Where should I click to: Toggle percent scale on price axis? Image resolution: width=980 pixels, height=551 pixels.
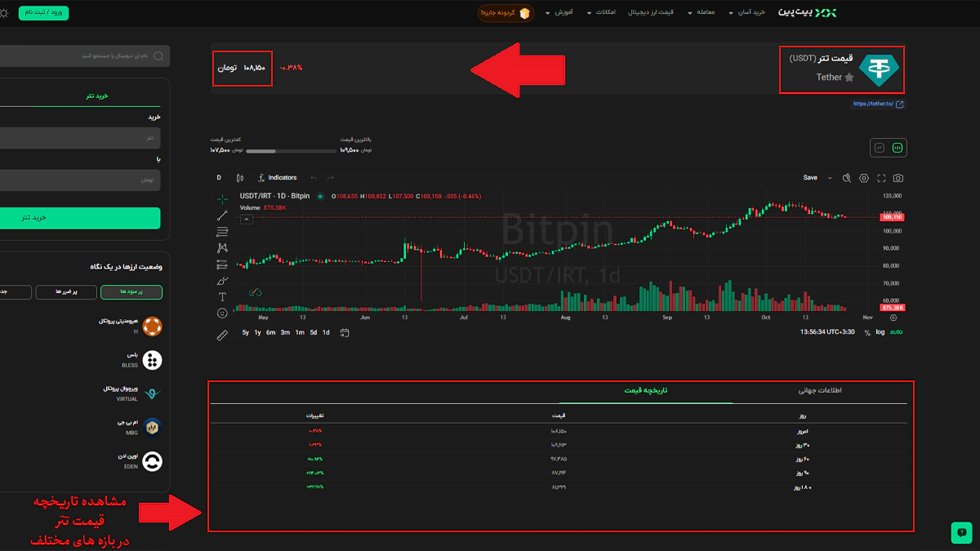tap(866, 332)
